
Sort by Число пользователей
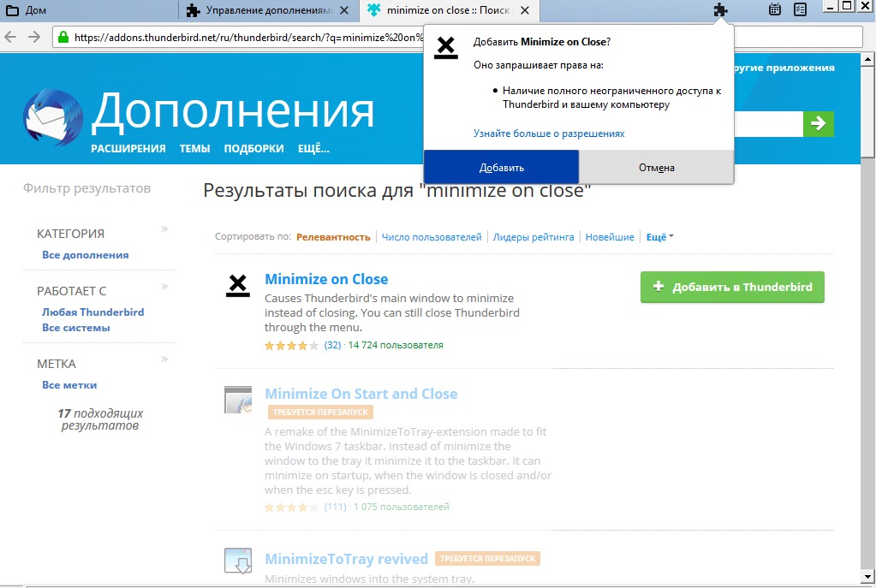point(432,237)
